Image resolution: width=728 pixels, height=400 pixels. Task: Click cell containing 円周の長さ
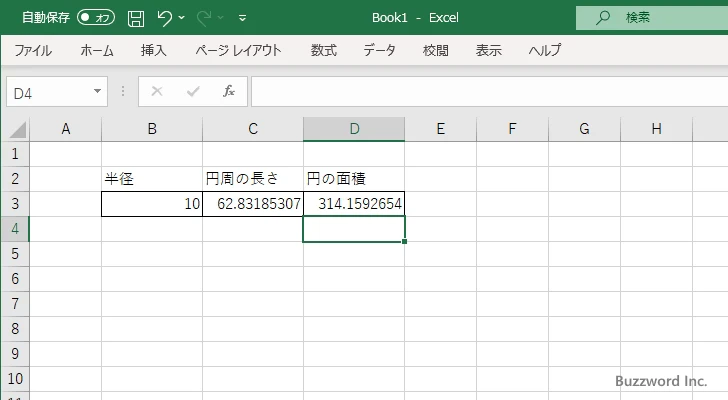[253, 179]
